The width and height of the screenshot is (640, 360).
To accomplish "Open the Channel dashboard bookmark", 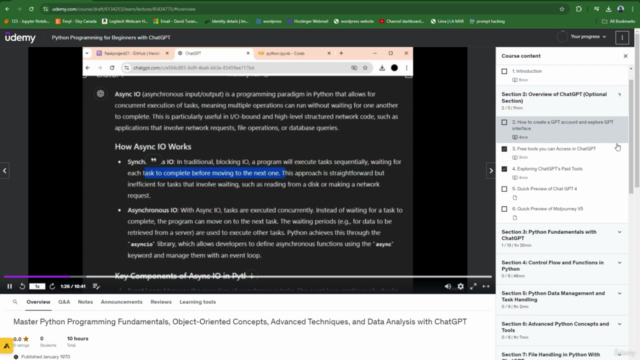I will [x=402, y=21].
